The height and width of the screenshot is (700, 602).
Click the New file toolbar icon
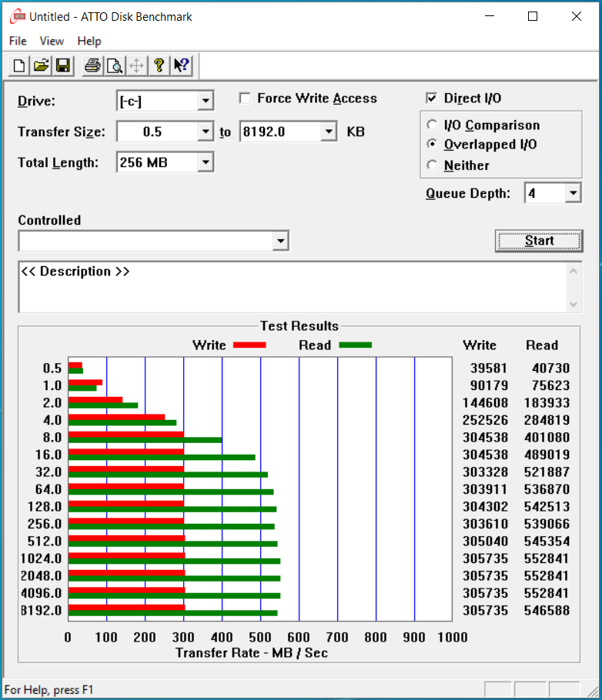coord(19,66)
